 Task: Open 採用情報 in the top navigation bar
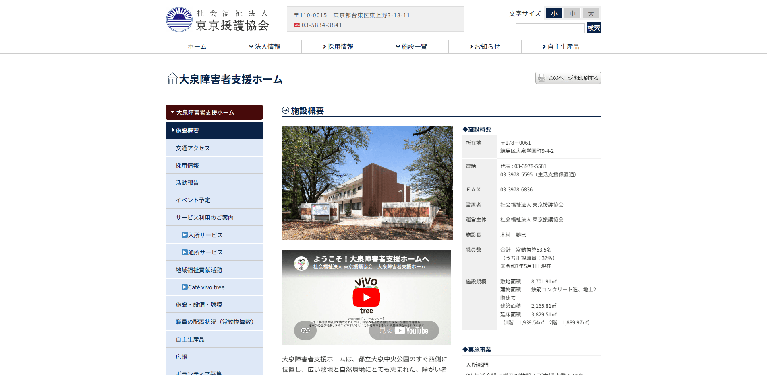pyautogui.click(x=338, y=46)
